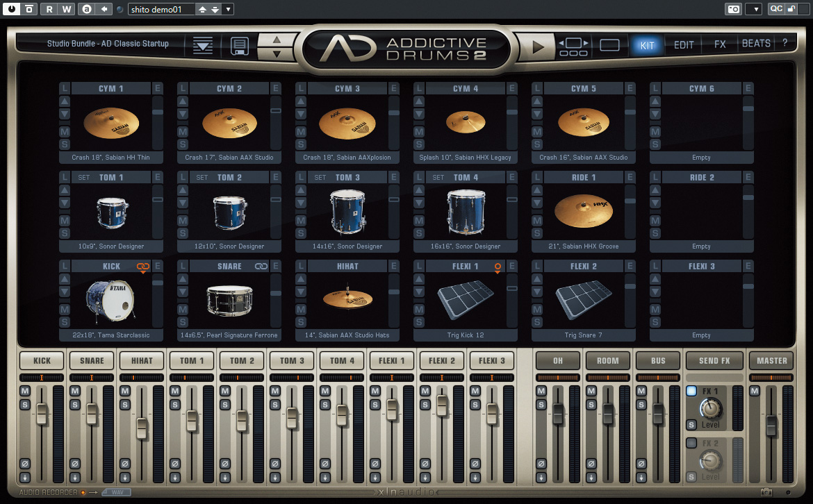Click the output arrow icon on SNARE channel

tap(74, 478)
